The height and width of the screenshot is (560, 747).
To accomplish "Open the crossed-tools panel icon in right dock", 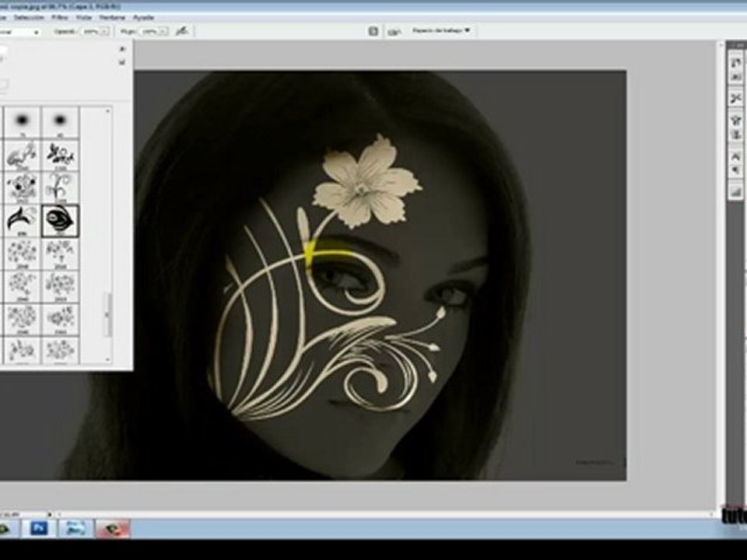I will tap(736, 98).
